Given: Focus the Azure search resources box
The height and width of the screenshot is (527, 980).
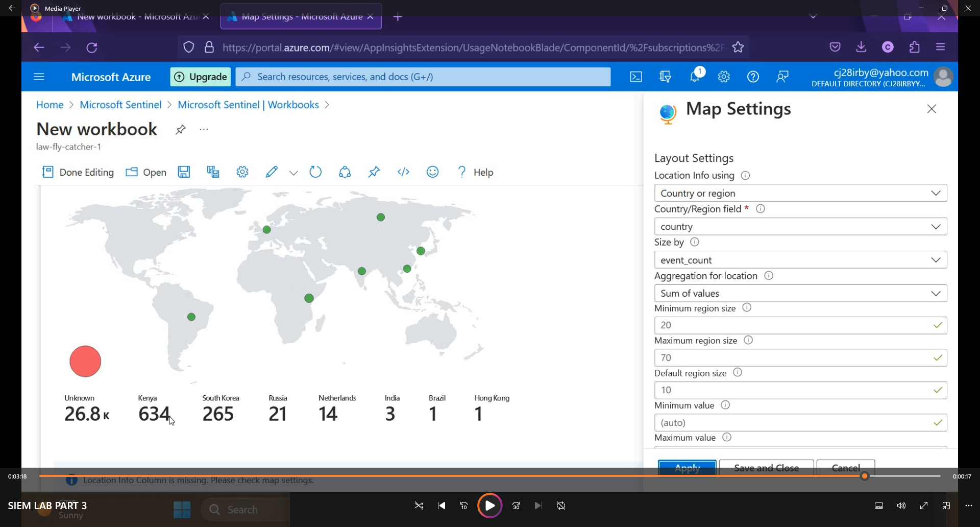Looking at the screenshot, I should (x=423, y=77).
